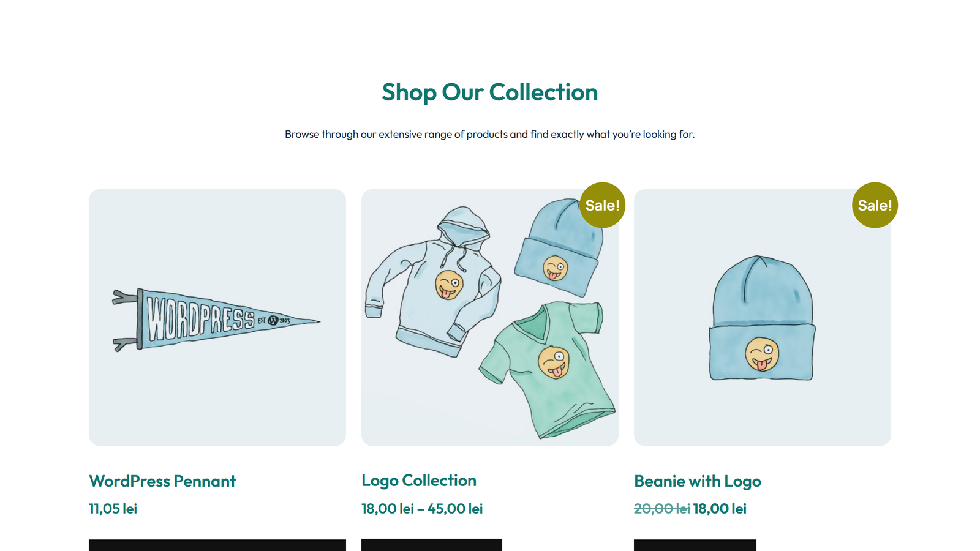Click the add to cart button under WordPress Pennant

[217, 545]
